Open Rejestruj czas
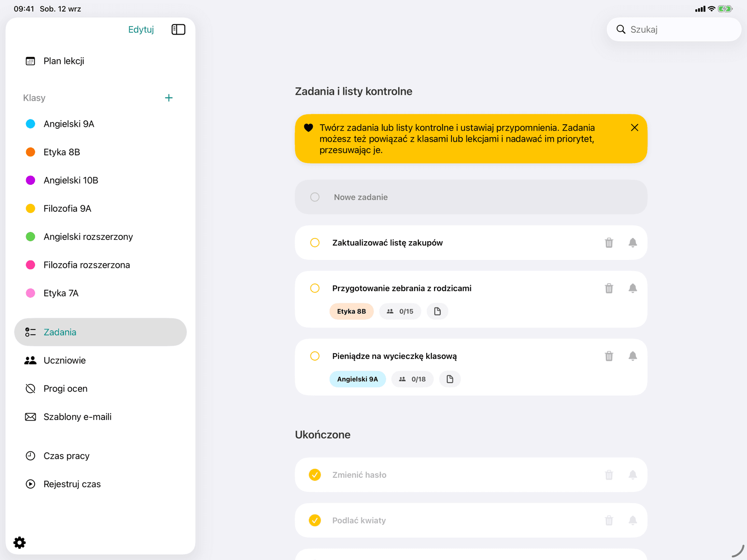Viewport: 747px width, 560px height. click(100, 484)
